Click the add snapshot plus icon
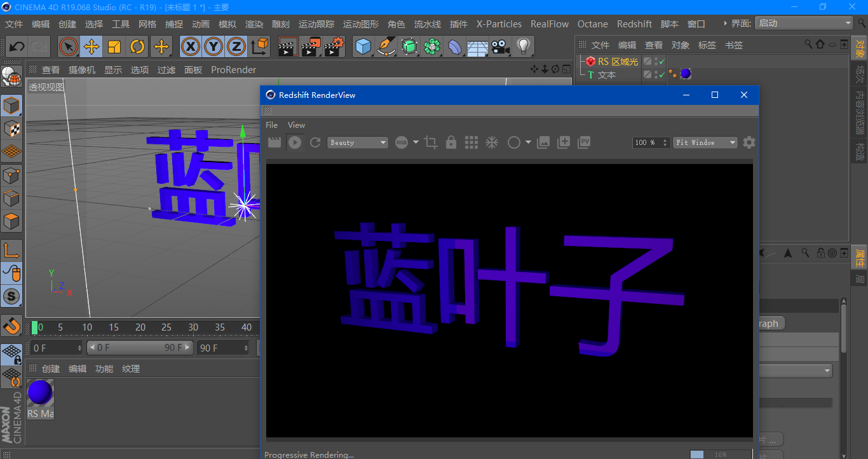This screenshot has width=868, height=459. [x=564, y=142]
